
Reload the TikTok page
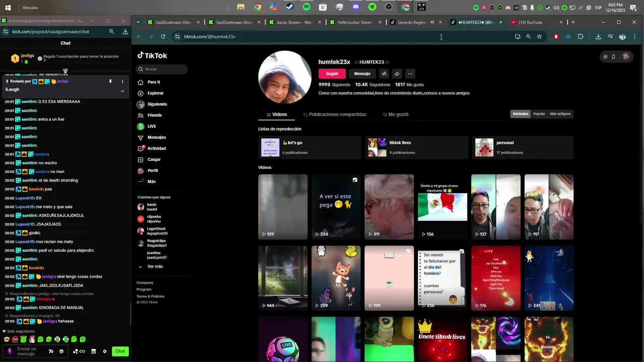click(163, 37)
